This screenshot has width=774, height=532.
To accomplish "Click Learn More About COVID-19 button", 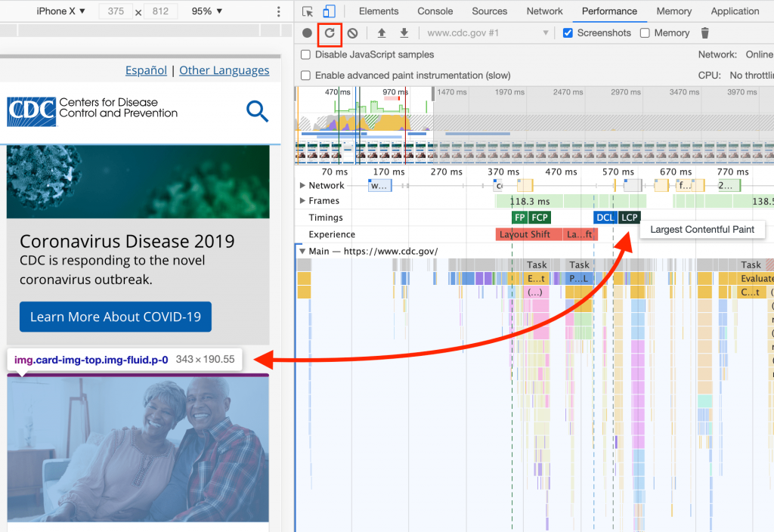I will click(116, 317).
